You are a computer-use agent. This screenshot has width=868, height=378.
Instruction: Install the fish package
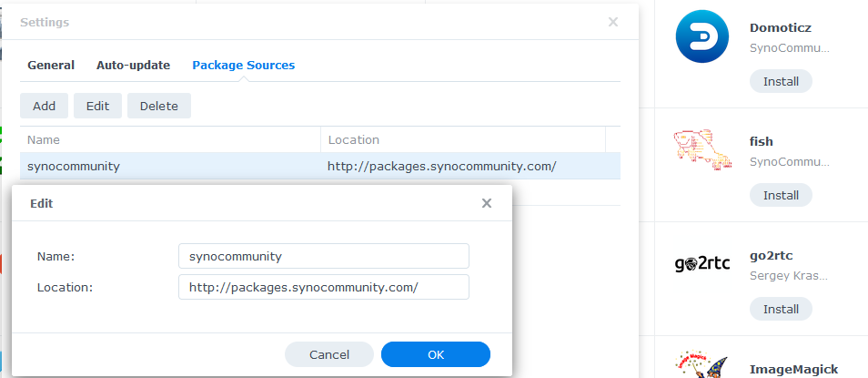pos(781,196)
